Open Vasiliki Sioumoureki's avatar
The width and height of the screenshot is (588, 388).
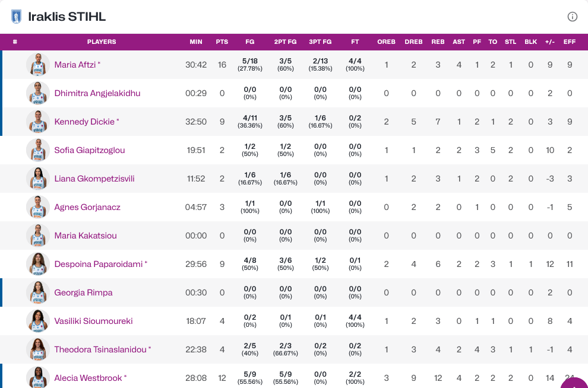[x=38, y=321]
